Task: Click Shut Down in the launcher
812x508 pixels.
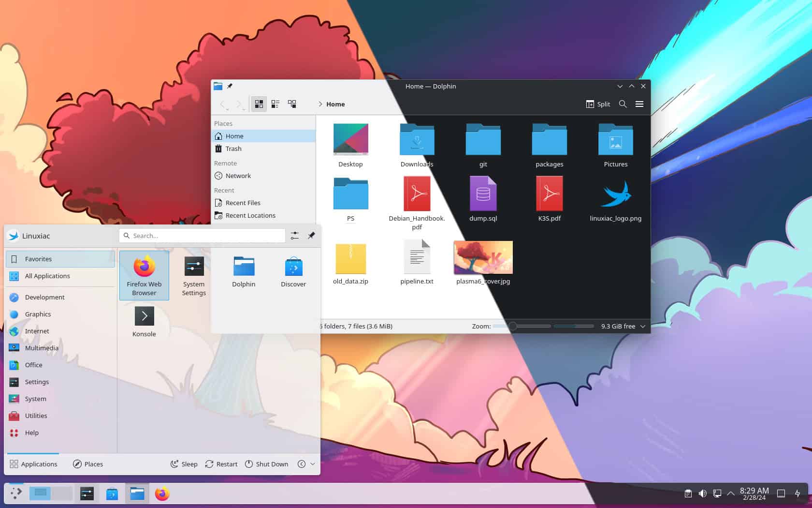Action: [267, 463]
